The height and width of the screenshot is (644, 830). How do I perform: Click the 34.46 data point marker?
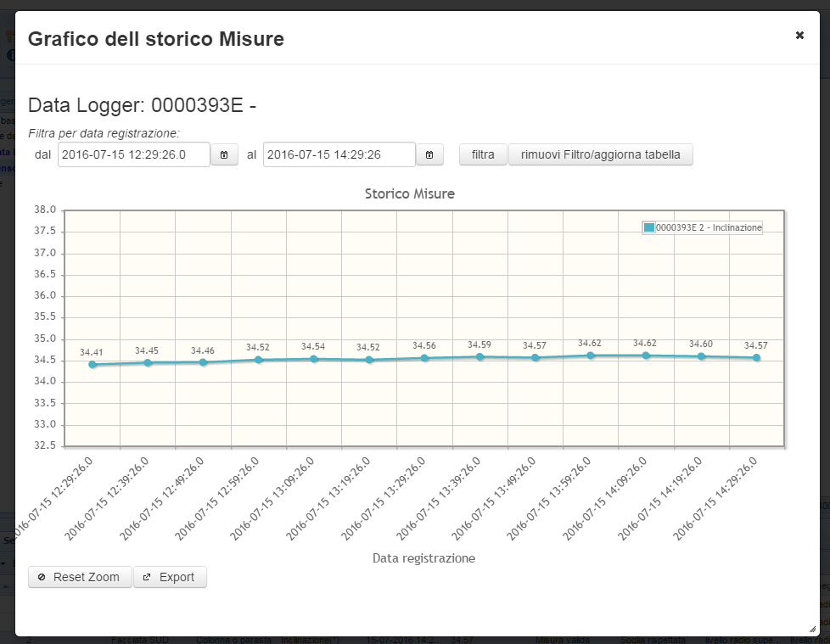[x=203, y=362]
